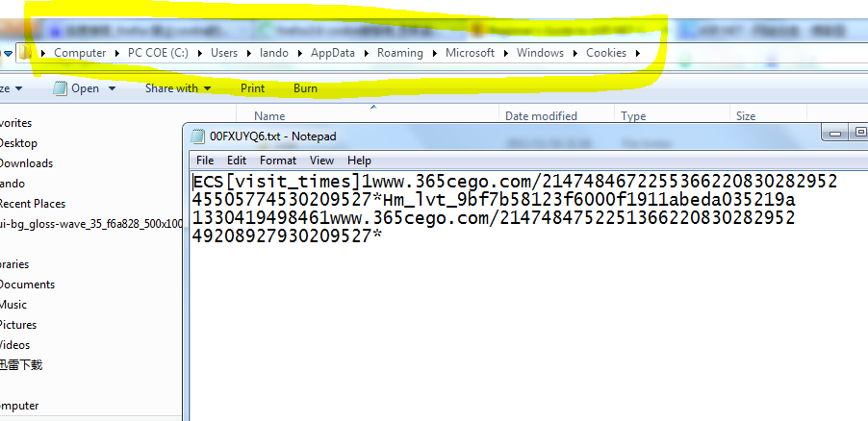The height and width of the screenshot is (421, 868).
Task: Expand arrow after Cookies breadcrumb
Action: pyautogui.click(x=638, y=53)
